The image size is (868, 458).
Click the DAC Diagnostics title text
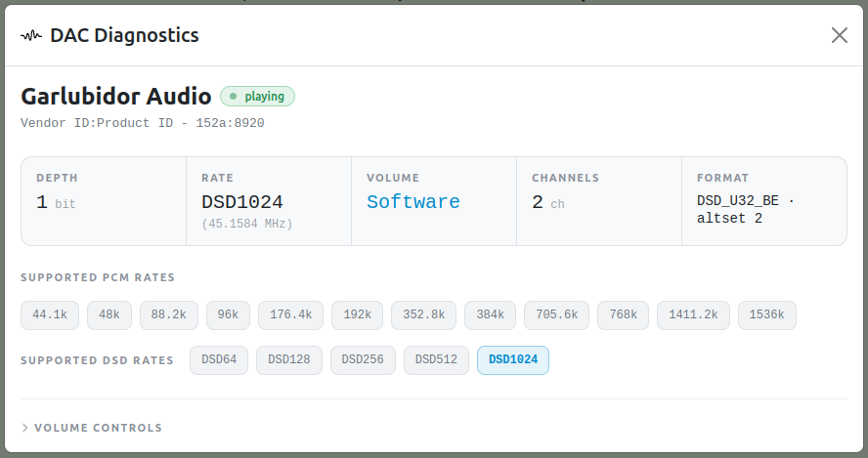click(124, 35)
